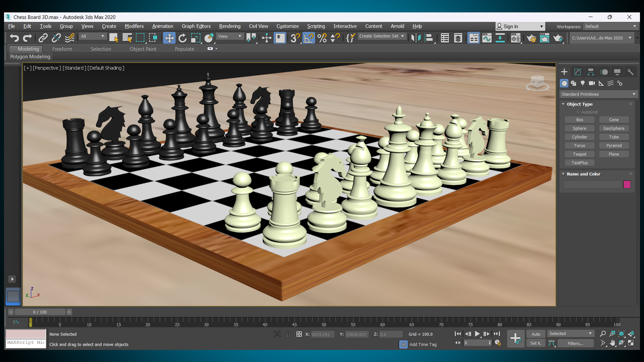Open the Curve Editor icon
644x362 pixels.
tap(487, 38)
